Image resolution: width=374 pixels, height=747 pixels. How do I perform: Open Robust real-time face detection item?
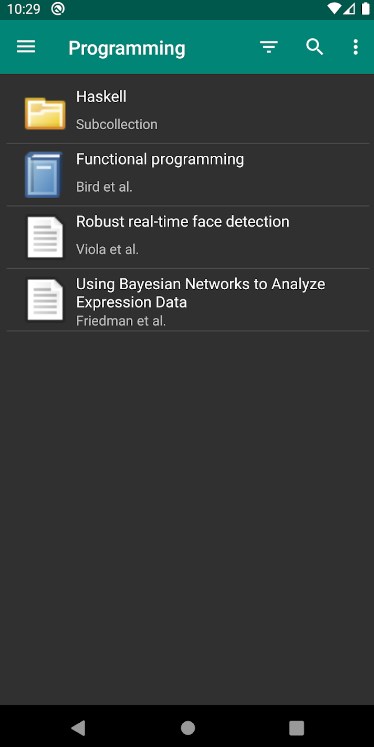click(x=188, y=237)
